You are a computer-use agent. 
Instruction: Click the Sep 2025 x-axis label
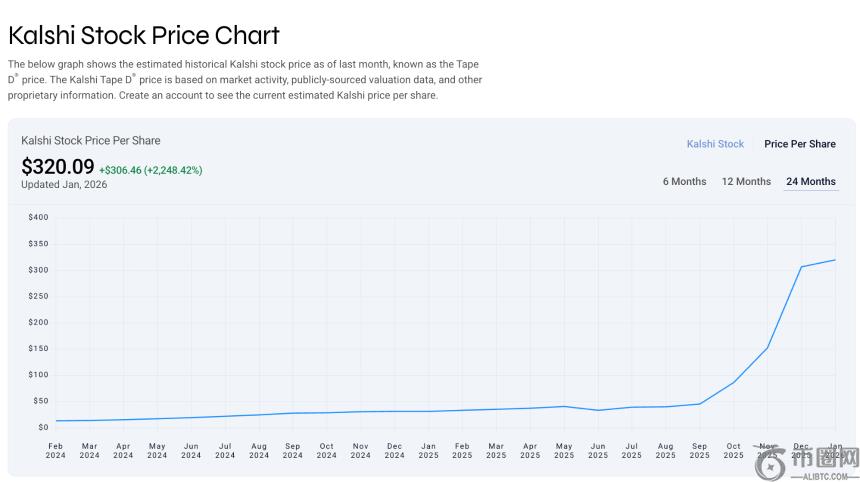point(699,450)
